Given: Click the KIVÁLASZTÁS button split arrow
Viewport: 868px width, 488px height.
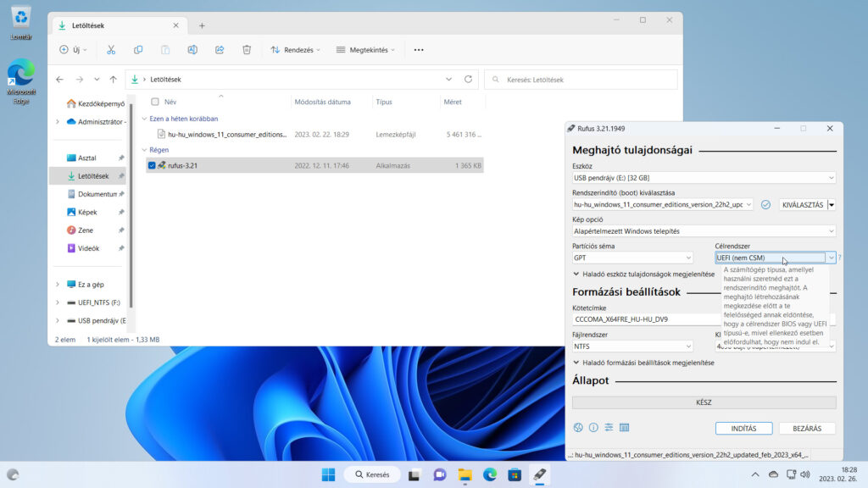Looking at the screenshot, I should click(832, 205).
